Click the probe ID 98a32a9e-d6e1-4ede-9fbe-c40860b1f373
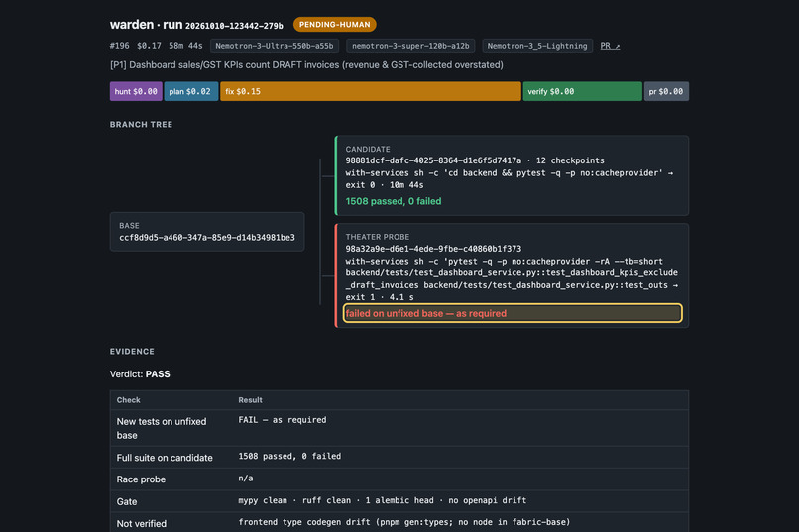Screen dimensions: 799x532 [433, 249]
